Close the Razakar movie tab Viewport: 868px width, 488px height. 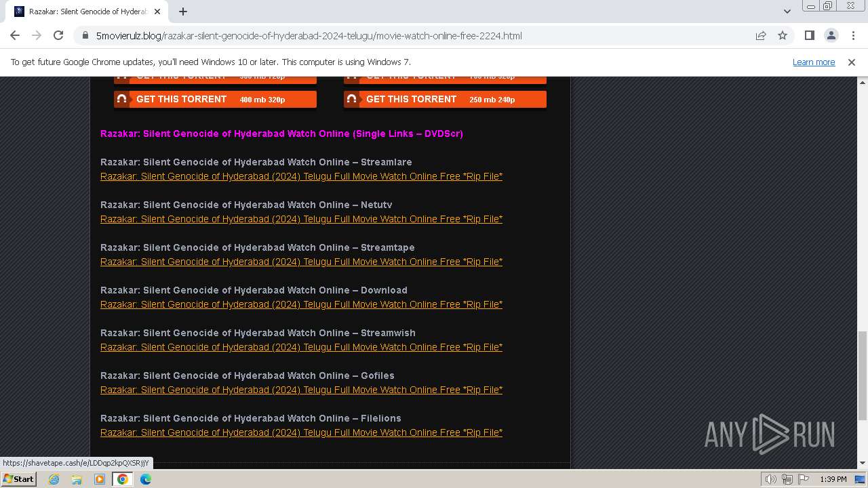click(157, 11)
